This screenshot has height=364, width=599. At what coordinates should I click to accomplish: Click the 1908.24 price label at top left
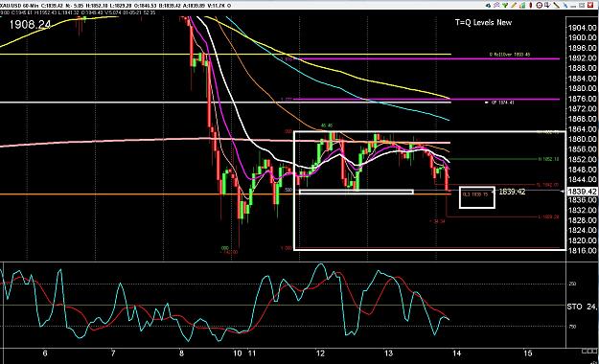tap(30, 25)
